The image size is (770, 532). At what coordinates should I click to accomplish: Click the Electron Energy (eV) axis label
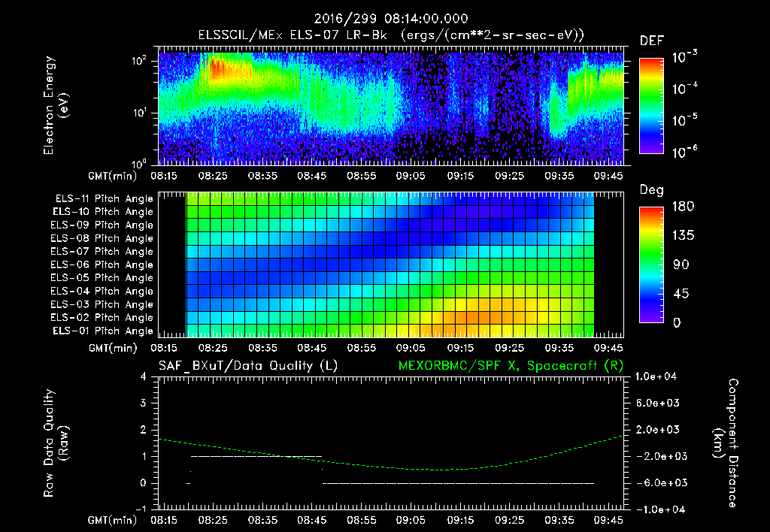coord(55,105)
